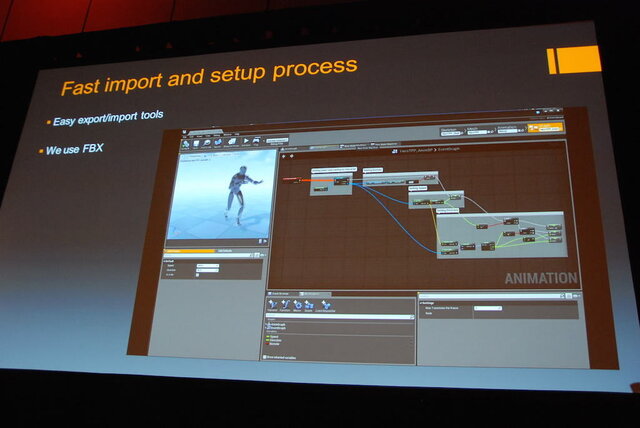Click the Speed value field in Default
Viewport: 640px width, 428px height.
pyautogui.click(x=208, y=266)
